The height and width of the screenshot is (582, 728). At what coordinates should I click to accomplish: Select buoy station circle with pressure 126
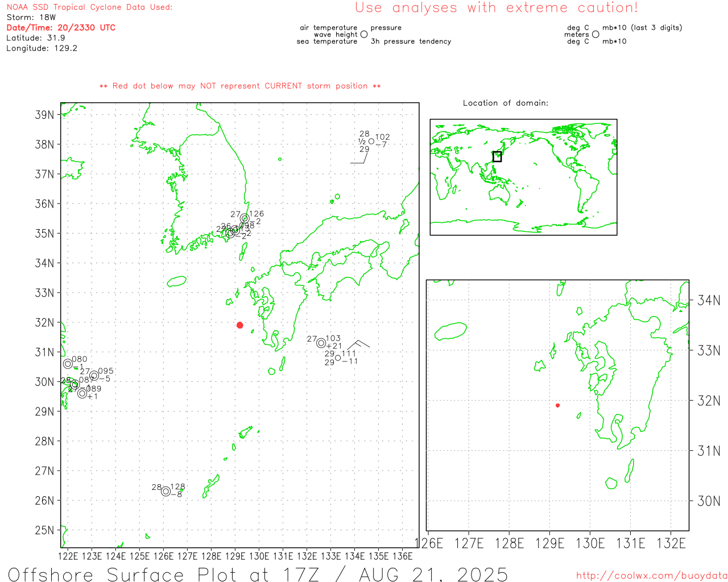click(245, 218)
